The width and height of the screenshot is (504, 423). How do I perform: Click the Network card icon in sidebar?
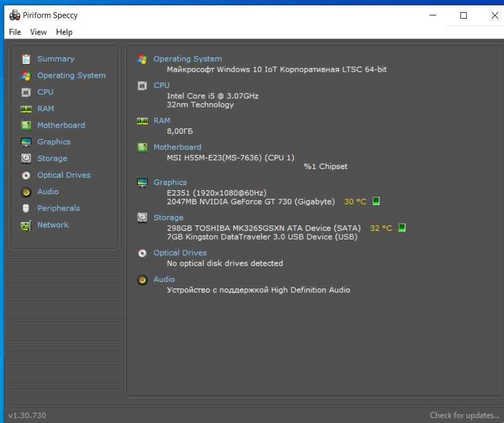click(26, 225)
